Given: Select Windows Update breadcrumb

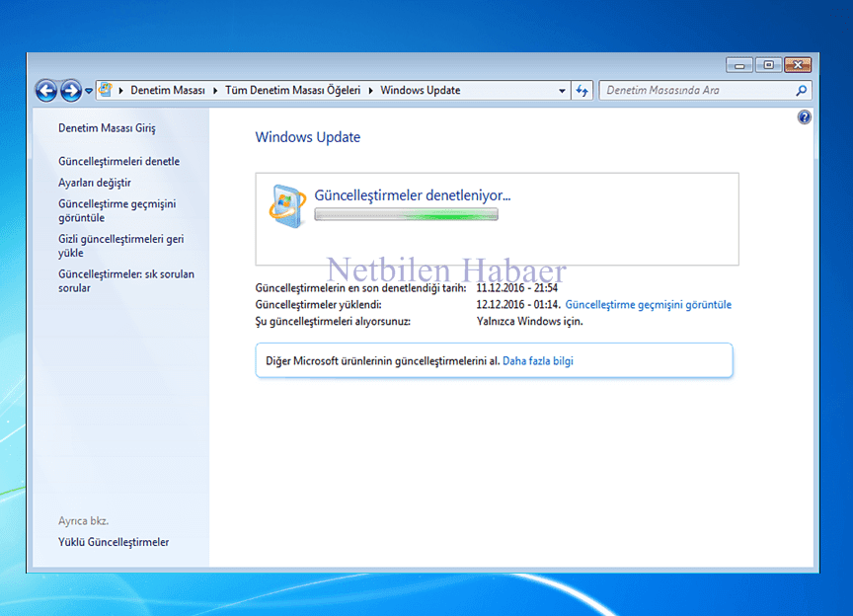Looking at the screenshot, I should point(420,91).
